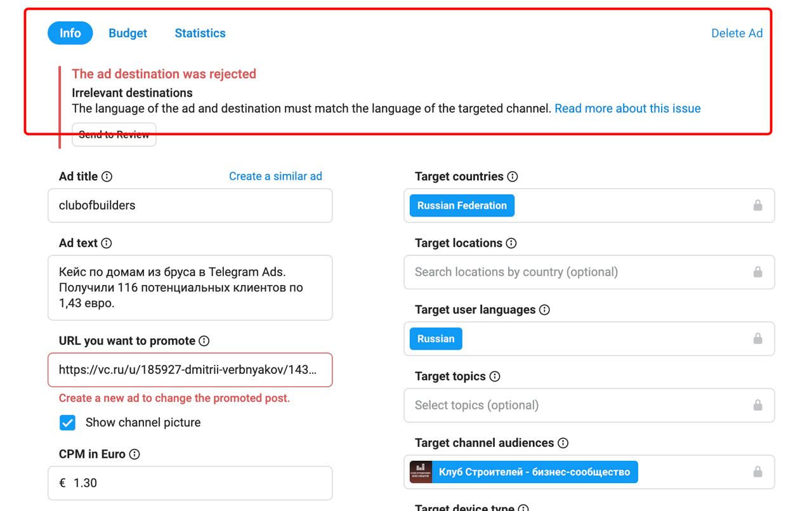Click 'The ad destination was rejected' heading
812x511 pixels.
tap(164, 74)
